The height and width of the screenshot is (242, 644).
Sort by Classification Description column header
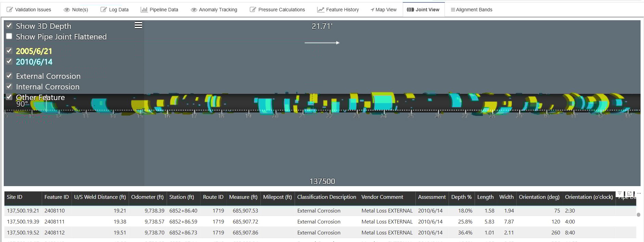tap(326, 197)
